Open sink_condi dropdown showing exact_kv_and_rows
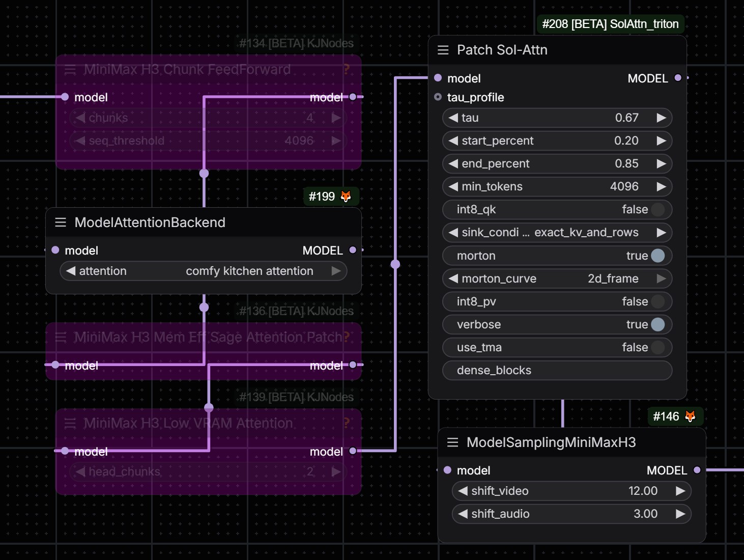 557,233
